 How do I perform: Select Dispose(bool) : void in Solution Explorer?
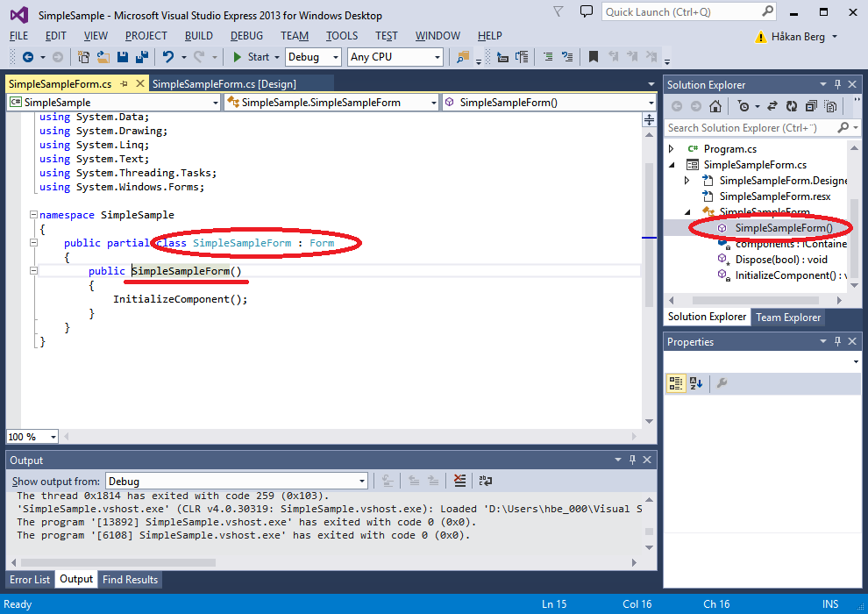[781, 259]
